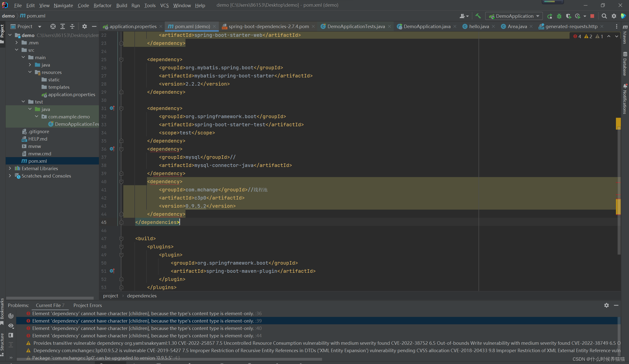Image resolution: width=629 pixels, height=364 pixels.
Task: Click dependencies breadcrumb link
Action: 142,296
